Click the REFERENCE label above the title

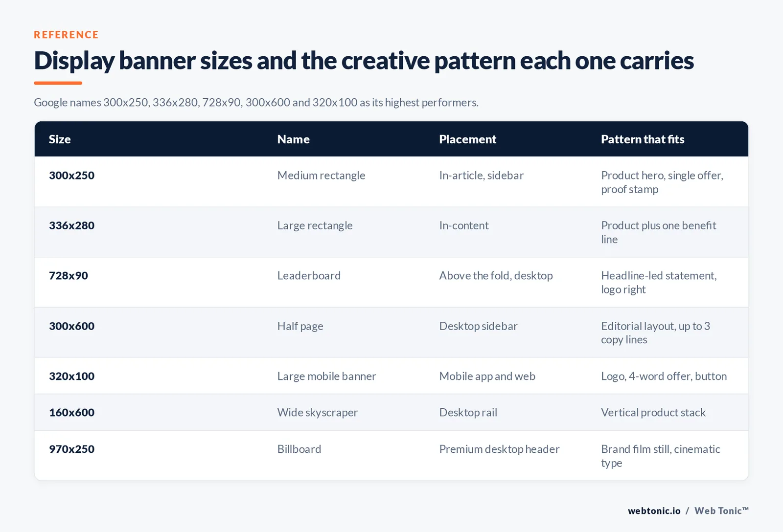tap(66, 35)
